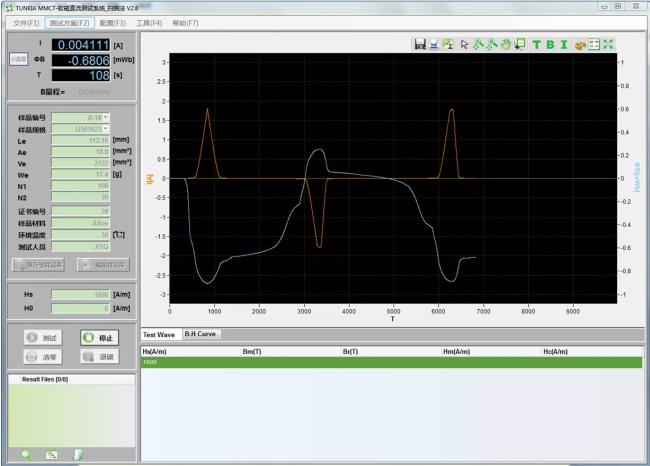Click the print icon in chart toolbar
Viewport: 650px width, 466px height.
point(434,44)
